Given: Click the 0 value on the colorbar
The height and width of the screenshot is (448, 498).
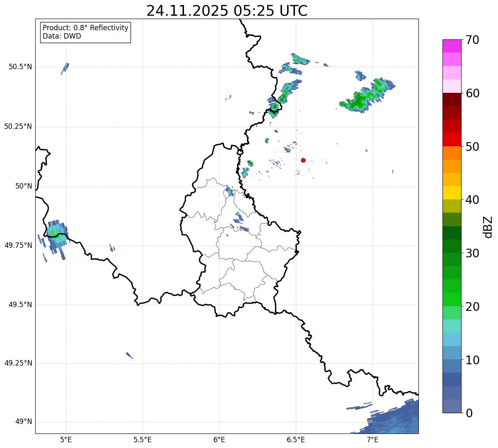Looking at the screenshot, I should (x=469, y=413).
